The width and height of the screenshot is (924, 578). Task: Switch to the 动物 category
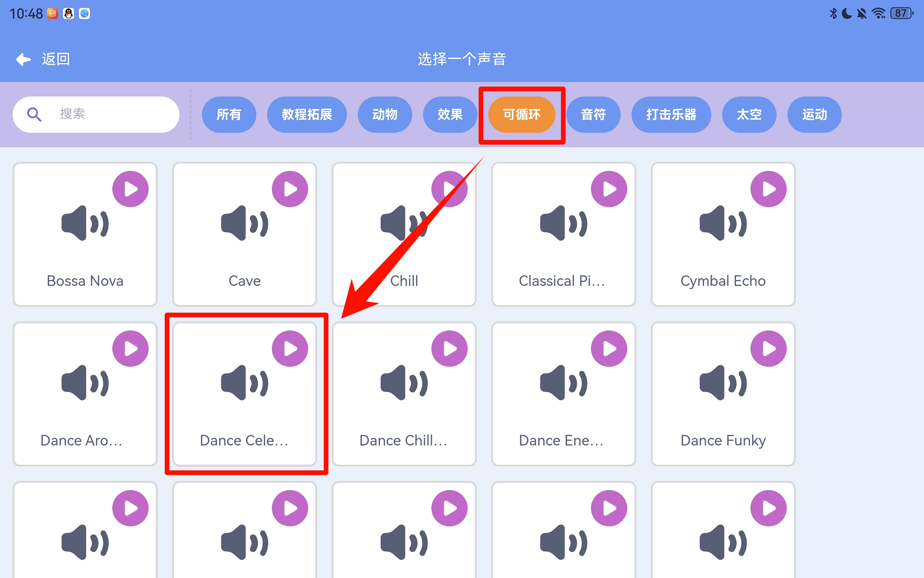pos(385,114)
